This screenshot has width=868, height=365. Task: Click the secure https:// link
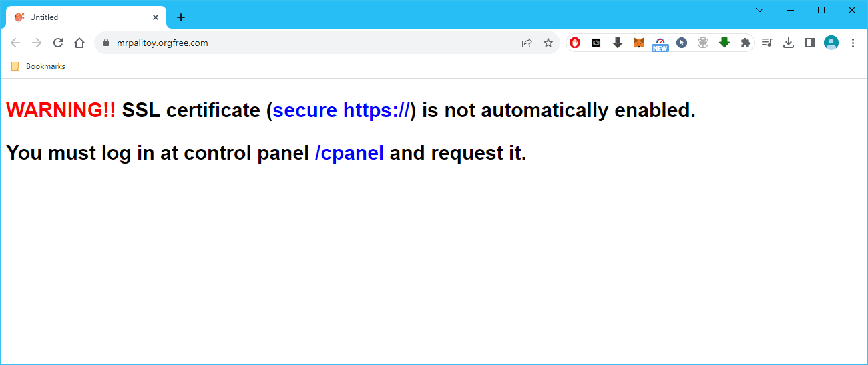pyautogui.click(x=341, y=110)
